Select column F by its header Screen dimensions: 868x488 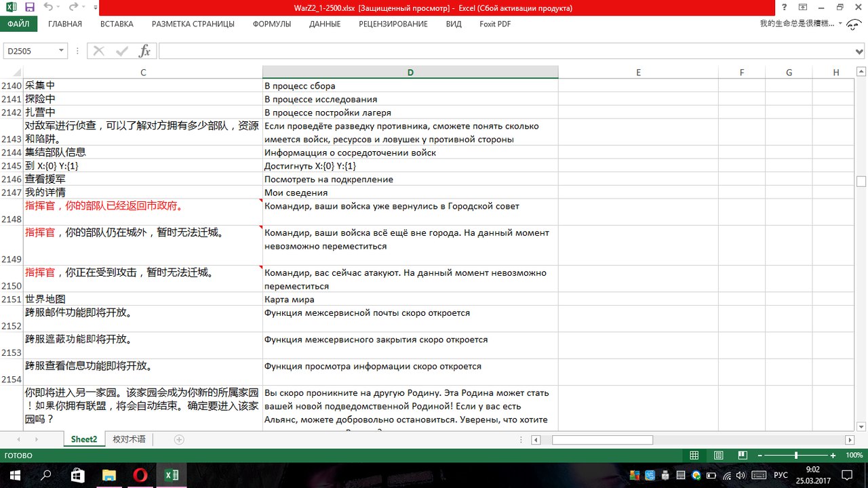pyautogui.click(x=742, y=73)
